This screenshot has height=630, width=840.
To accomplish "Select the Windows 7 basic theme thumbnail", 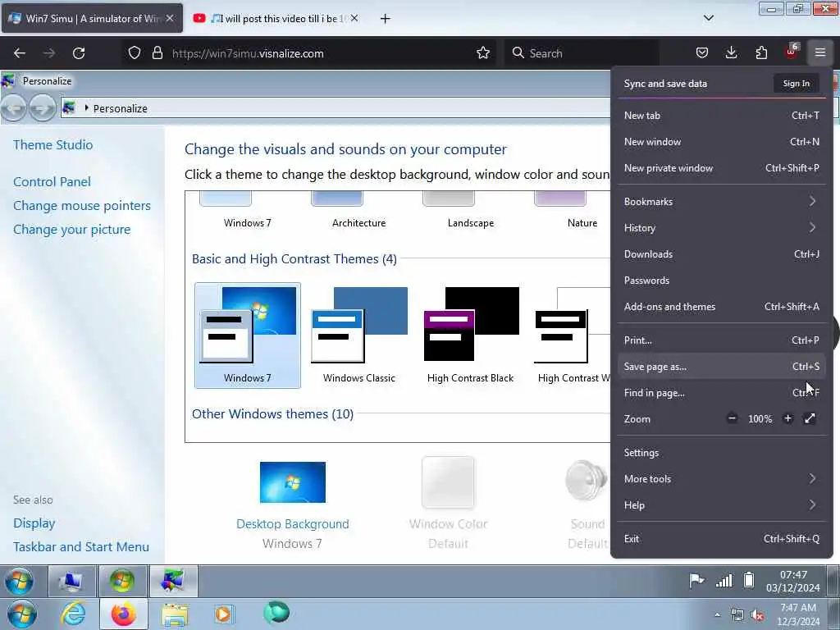I will click(248, 335).
